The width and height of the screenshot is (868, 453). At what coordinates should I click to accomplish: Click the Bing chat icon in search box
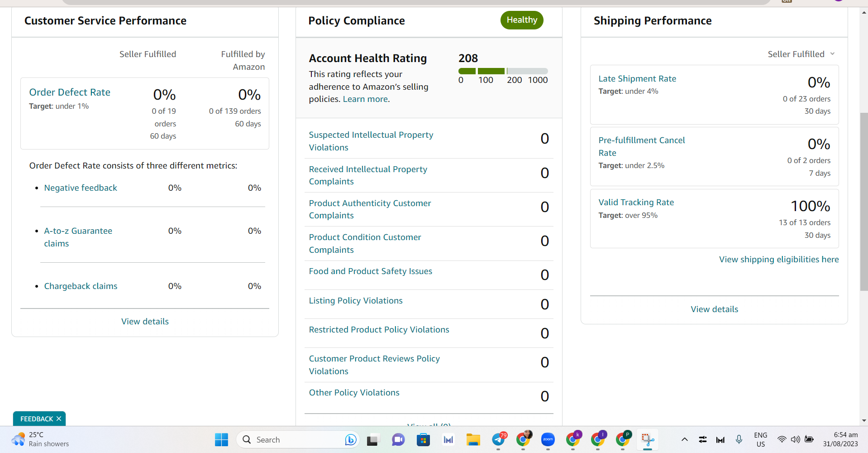[x=350, y=439]
